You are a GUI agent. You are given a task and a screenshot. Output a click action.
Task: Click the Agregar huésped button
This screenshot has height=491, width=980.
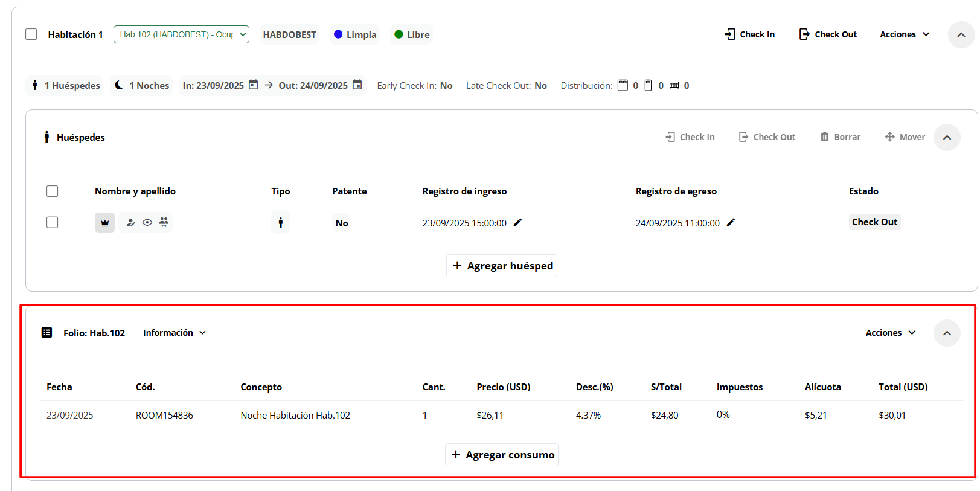coord(502,266)
